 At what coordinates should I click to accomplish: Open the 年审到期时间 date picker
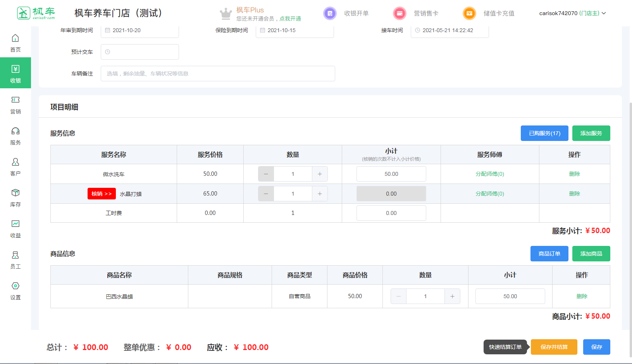(139, 31)
